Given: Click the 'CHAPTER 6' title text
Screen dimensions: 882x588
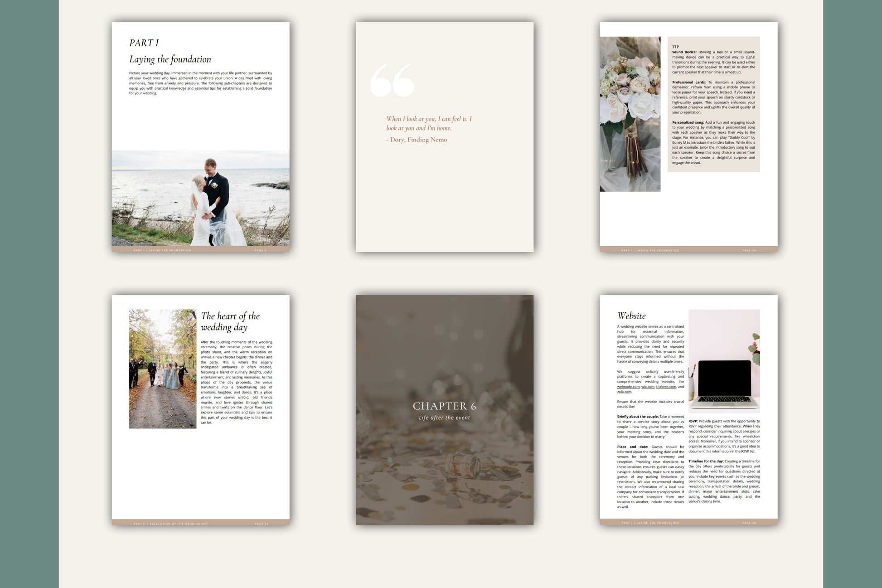Looking at the screenshot, I should tap(444, 406).
